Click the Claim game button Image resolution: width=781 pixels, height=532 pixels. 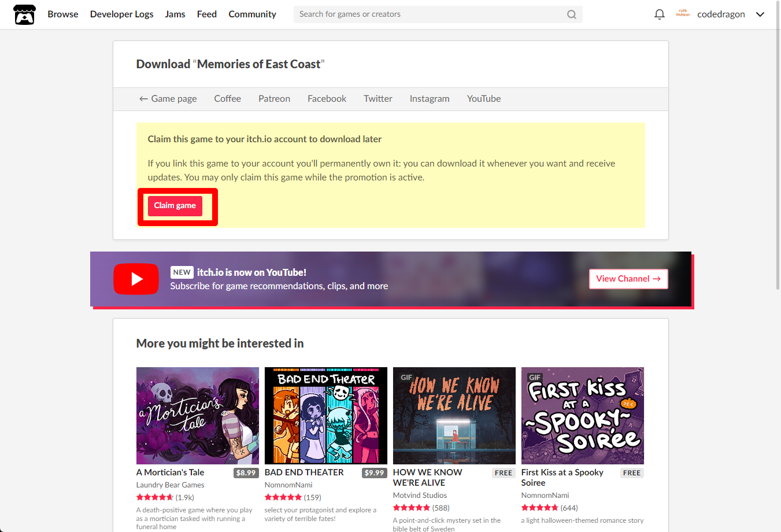click(x=175, y=206)
